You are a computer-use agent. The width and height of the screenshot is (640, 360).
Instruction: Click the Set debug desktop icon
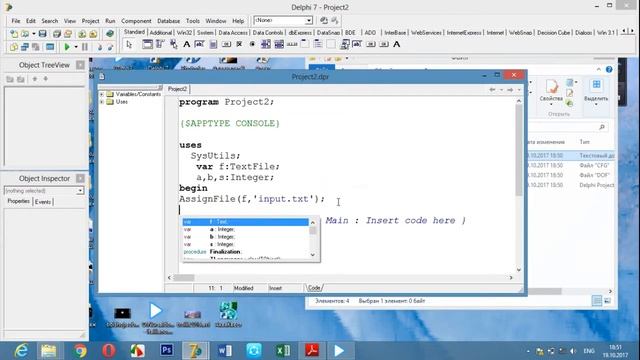335,20
